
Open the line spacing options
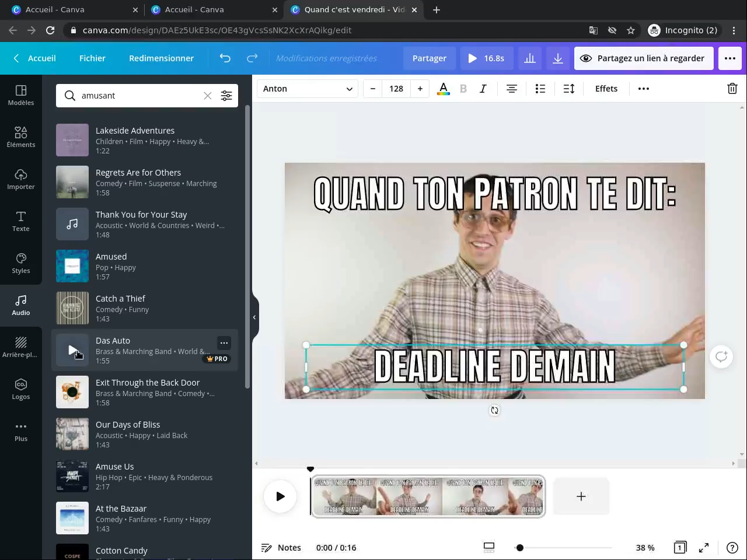(569, 89)
